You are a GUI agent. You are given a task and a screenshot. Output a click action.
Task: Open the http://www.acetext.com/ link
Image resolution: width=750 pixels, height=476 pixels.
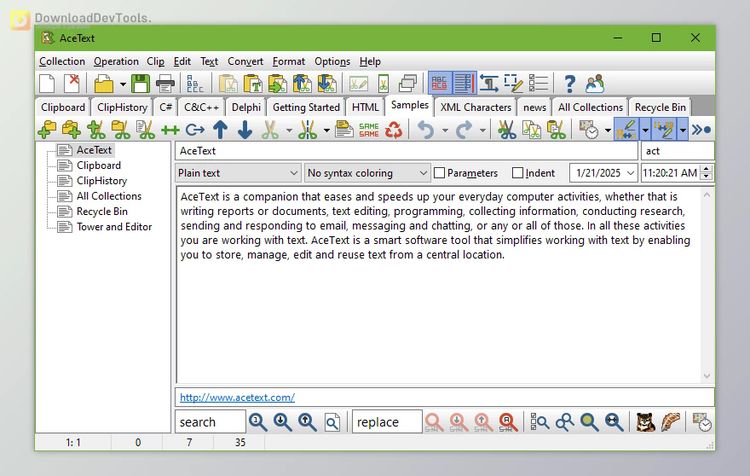click(x=237, y=397)
